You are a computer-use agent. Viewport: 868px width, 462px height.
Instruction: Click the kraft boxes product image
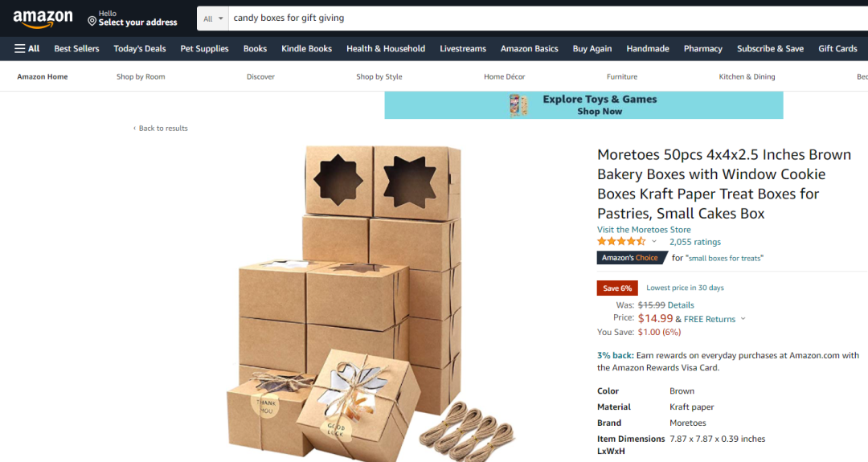tap(371, 301)
